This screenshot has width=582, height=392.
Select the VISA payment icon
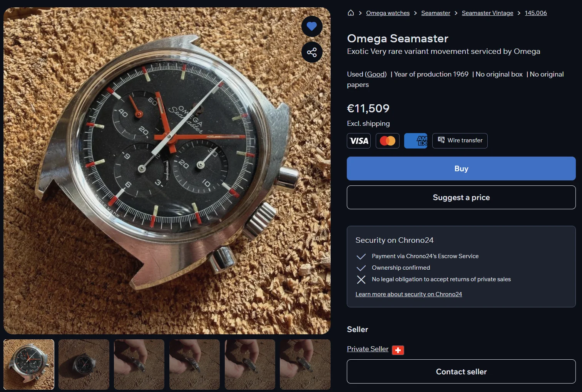click(x=359, y=141)
